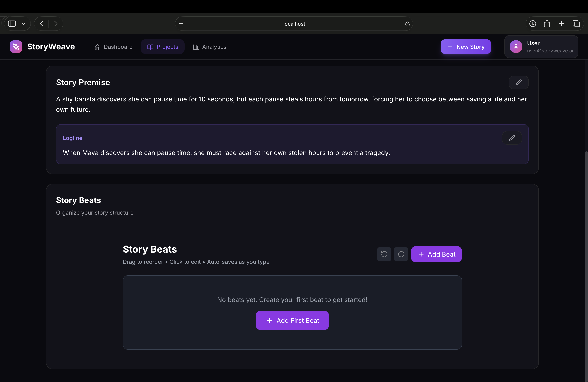Click the New Story button
588x382 pixels.
pos(465,47)
